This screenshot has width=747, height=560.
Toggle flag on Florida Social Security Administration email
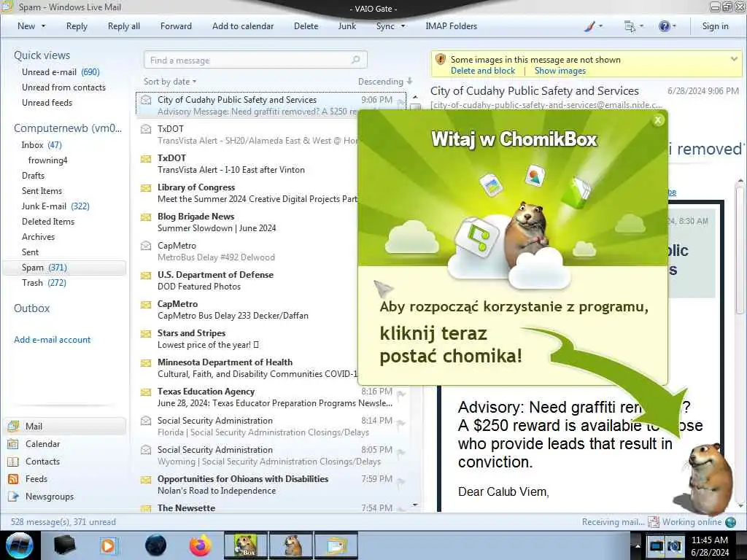point(401,424)
